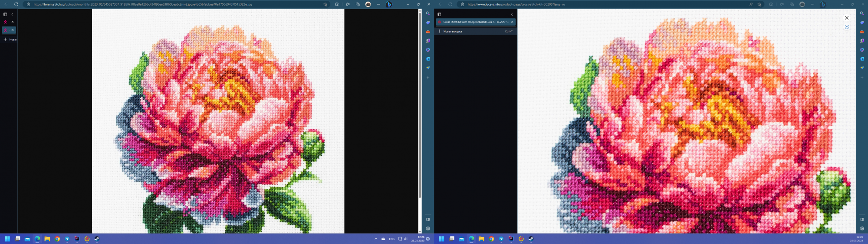Click Visual Search icon on the product image
This screenshot has width=868, height=244.
[x=847, y=27]
